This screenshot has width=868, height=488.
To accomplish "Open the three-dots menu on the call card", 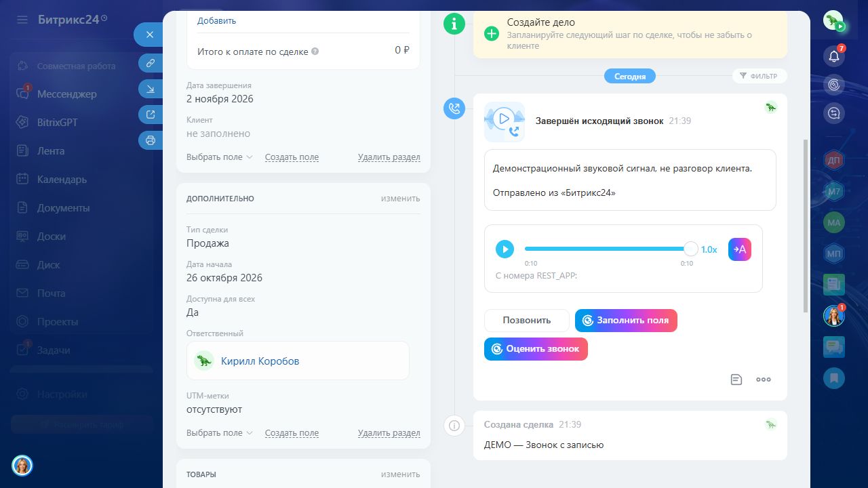I will (764, 380).
